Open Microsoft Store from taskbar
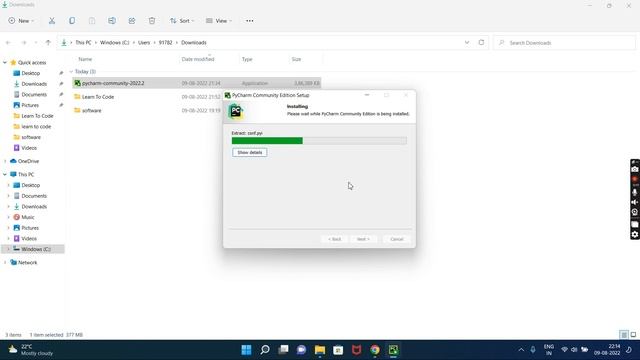 (338, 350)
